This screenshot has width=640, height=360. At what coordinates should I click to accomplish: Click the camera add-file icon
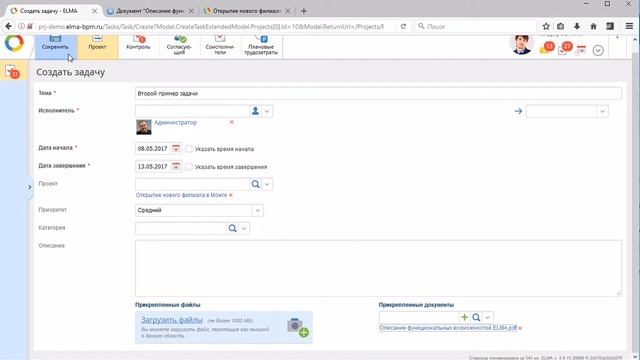[298, 327]
